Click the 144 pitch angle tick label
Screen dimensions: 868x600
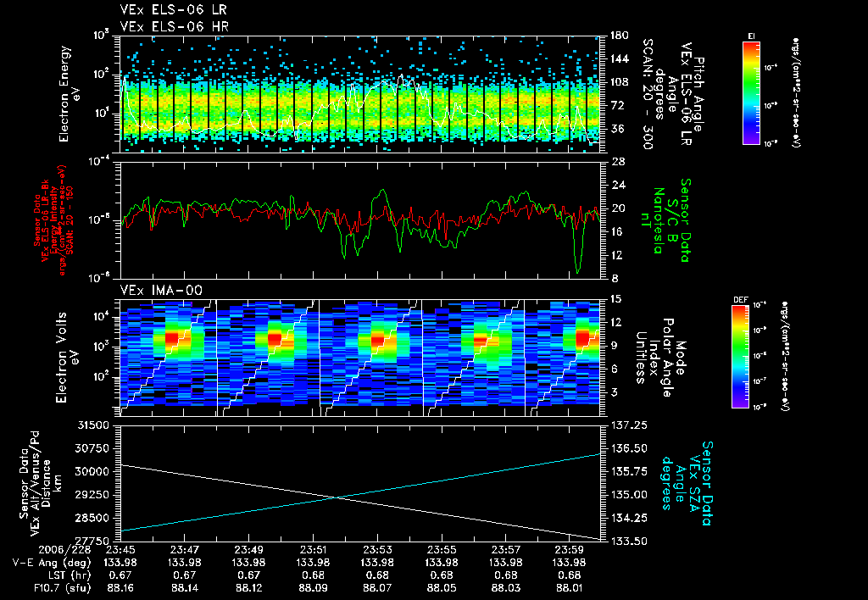point(620,58)
